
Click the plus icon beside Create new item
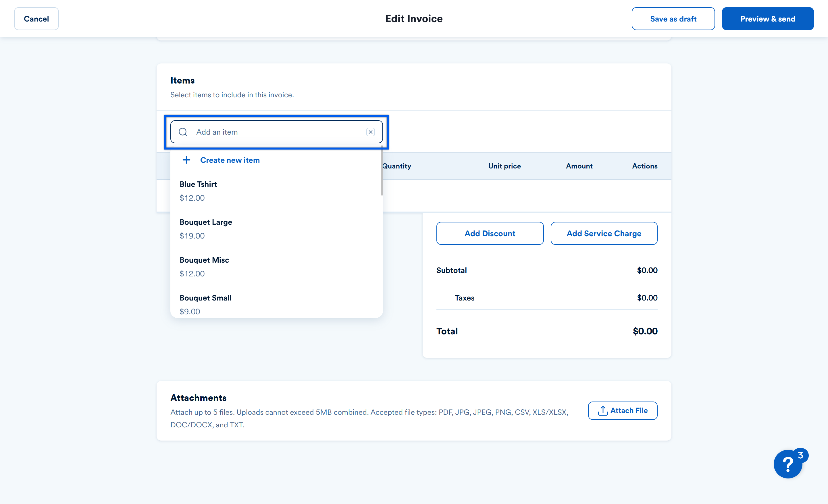click(x=186, y=160)
